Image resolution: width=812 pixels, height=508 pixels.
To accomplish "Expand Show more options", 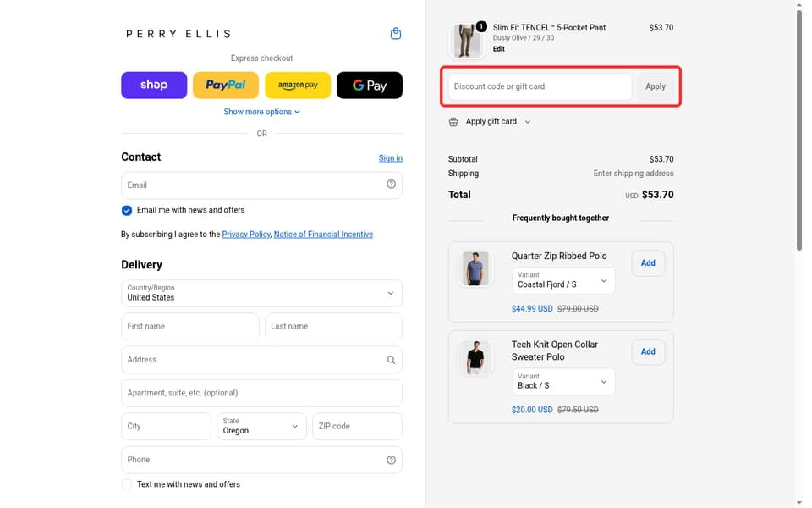I will 261,112.
